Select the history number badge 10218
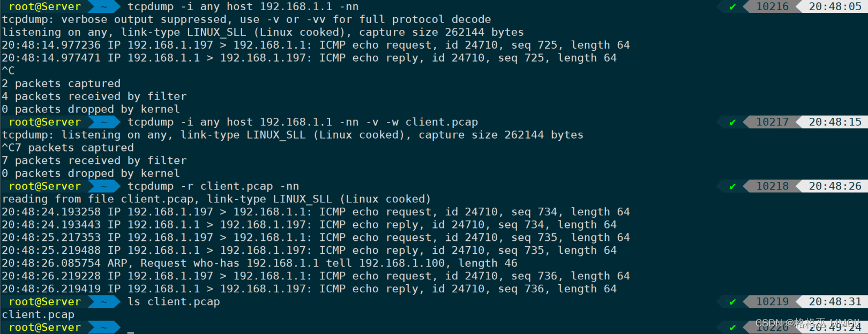Viewport: 868px width, 334px height. point(772,187)
